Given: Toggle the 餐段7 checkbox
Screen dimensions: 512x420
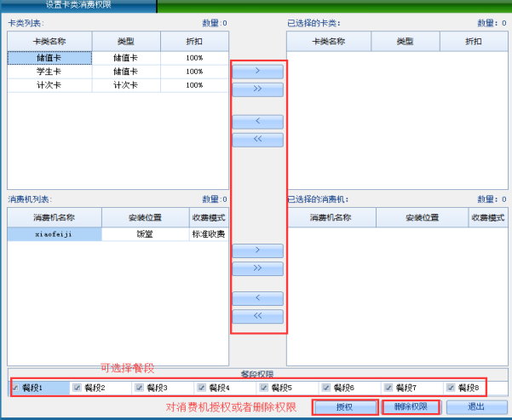Looking at the screenshot, I should click(388, 388).
